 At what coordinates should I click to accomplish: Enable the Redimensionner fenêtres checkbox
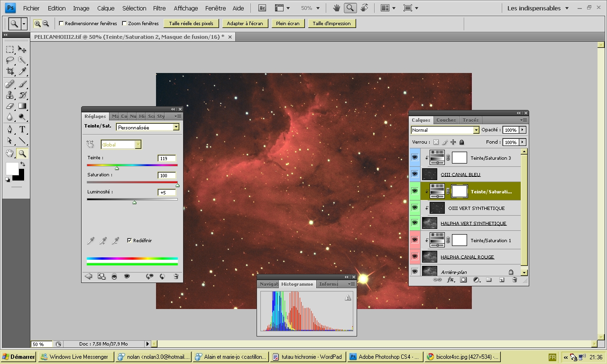click(x=61, y=23)
